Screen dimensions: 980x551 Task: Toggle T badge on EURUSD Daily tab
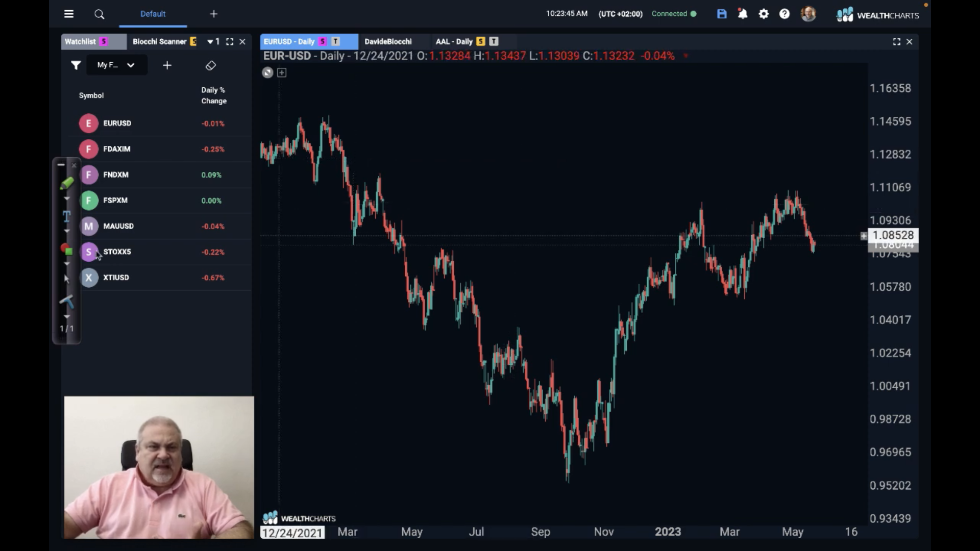pos(336,41)
